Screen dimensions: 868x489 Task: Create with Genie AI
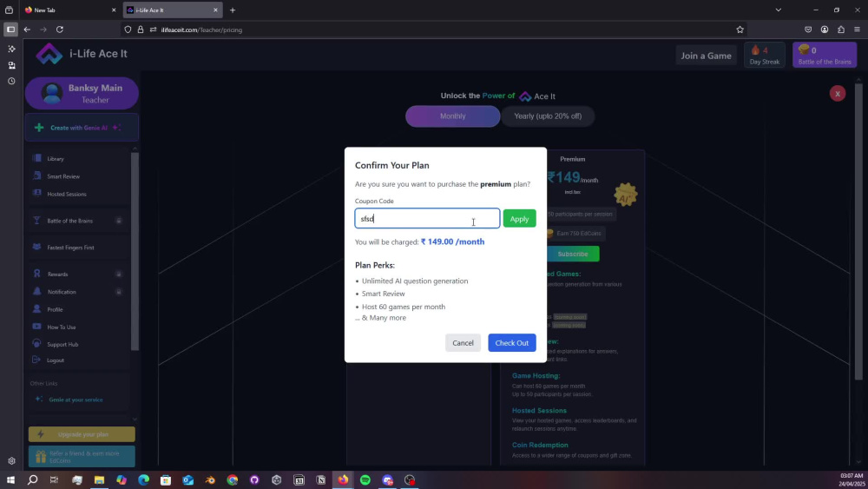pos(82,128)
